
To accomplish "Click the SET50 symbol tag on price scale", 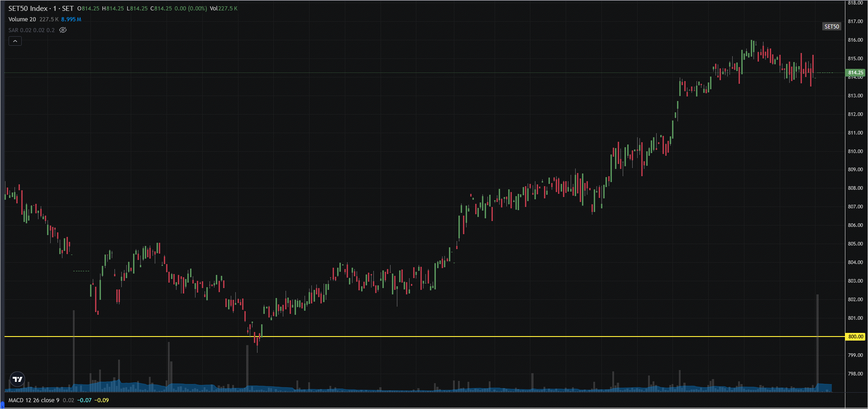I will point(831,27).
